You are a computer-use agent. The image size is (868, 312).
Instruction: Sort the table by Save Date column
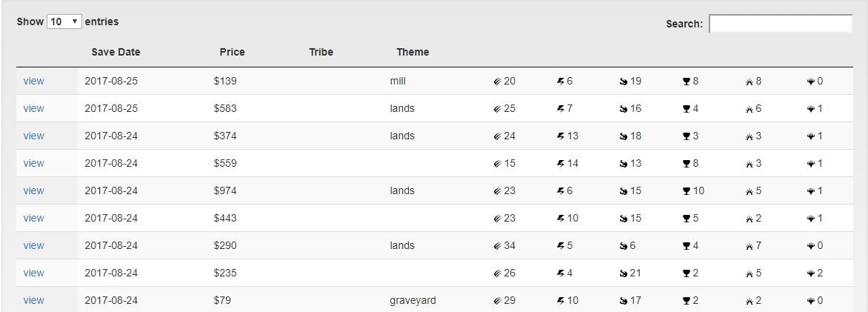point(116,52)
